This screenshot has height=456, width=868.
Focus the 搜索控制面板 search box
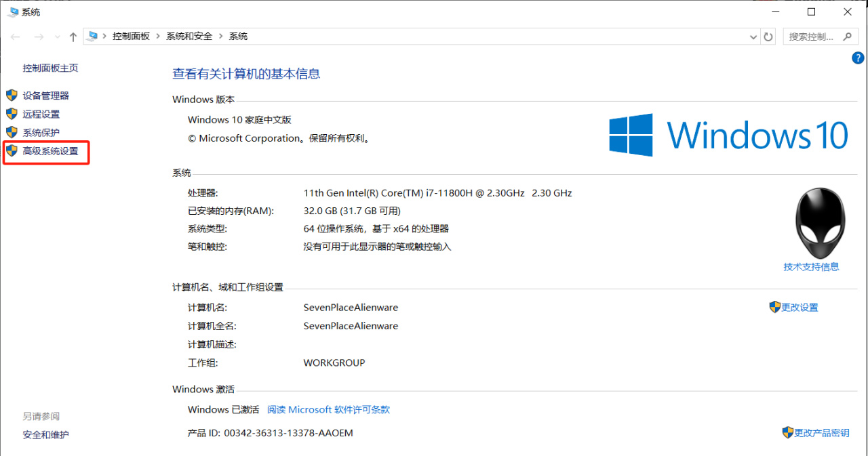tap(820, 37)
